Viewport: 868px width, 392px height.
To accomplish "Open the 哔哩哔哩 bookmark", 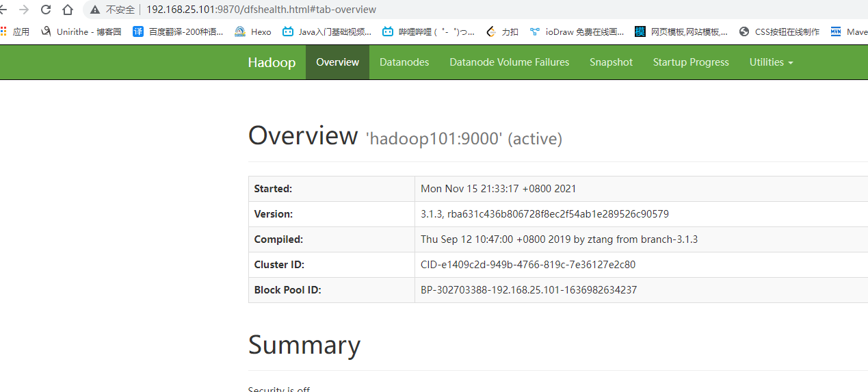I will click(x=429, y=31).
